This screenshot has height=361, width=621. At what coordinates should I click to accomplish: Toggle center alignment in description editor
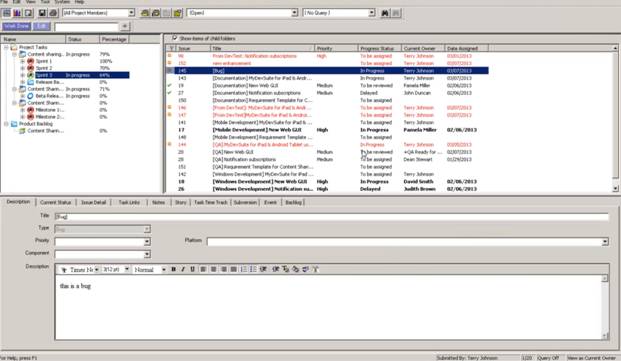tap(213, 269)
